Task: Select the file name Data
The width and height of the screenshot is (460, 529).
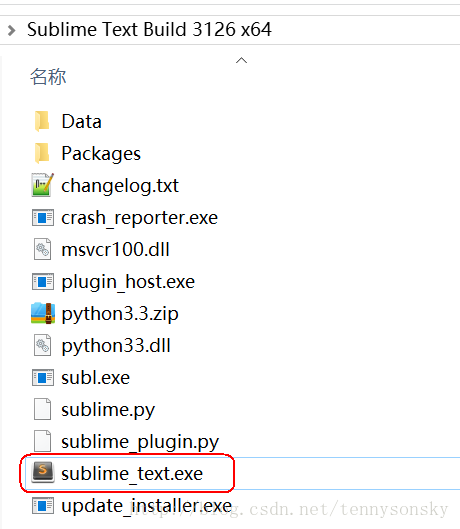Action: (x=81, y=121)
